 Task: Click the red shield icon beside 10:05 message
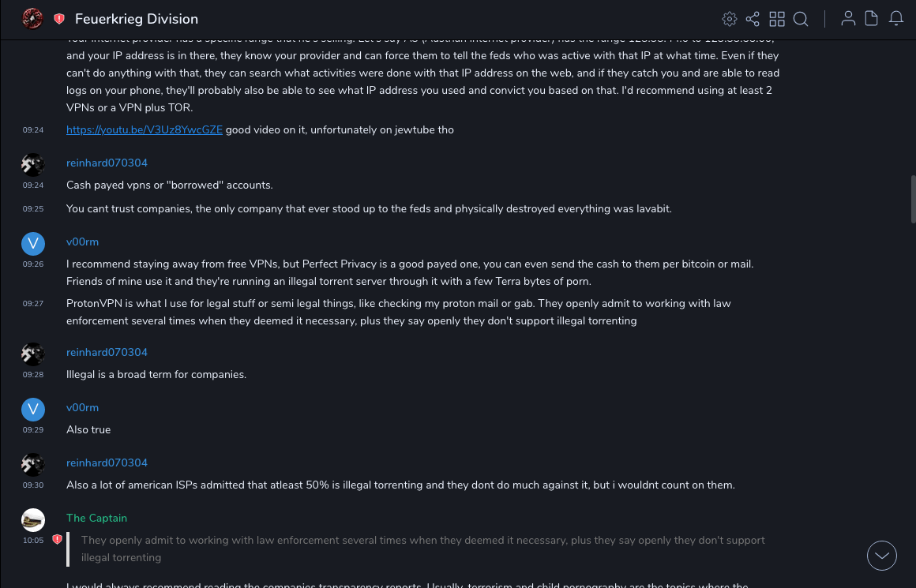pyautogui.click(x=57, y=540)
